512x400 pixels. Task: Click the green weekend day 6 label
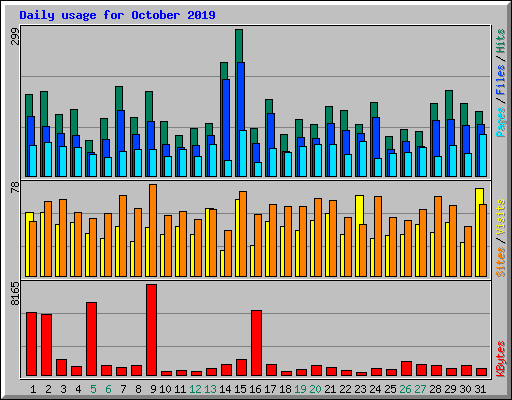point(108,389)
